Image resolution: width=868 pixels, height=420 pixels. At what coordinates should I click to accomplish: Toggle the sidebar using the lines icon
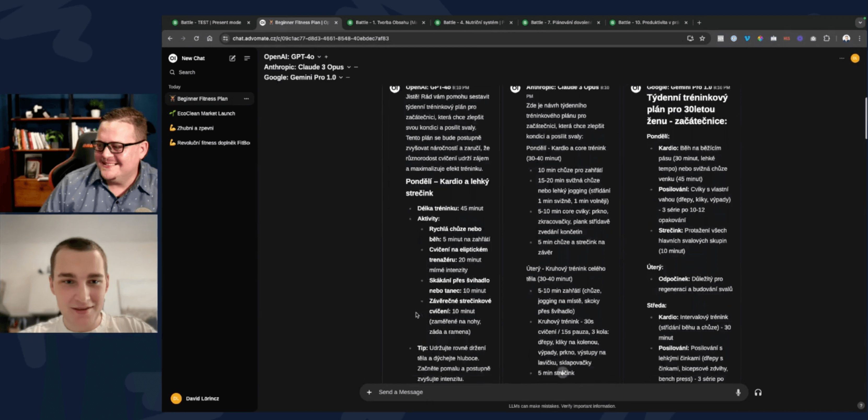[247, 58]
